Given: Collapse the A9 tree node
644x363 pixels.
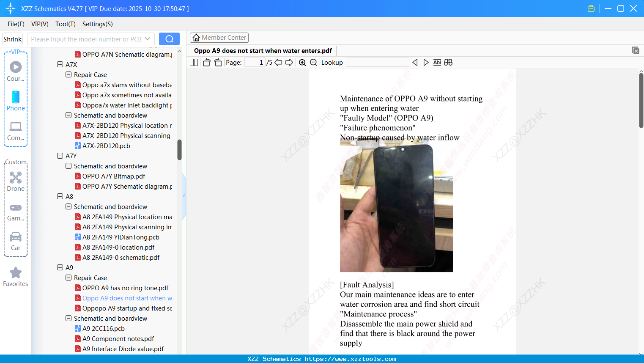Looking at the screenshot, I should click(60, 267).
